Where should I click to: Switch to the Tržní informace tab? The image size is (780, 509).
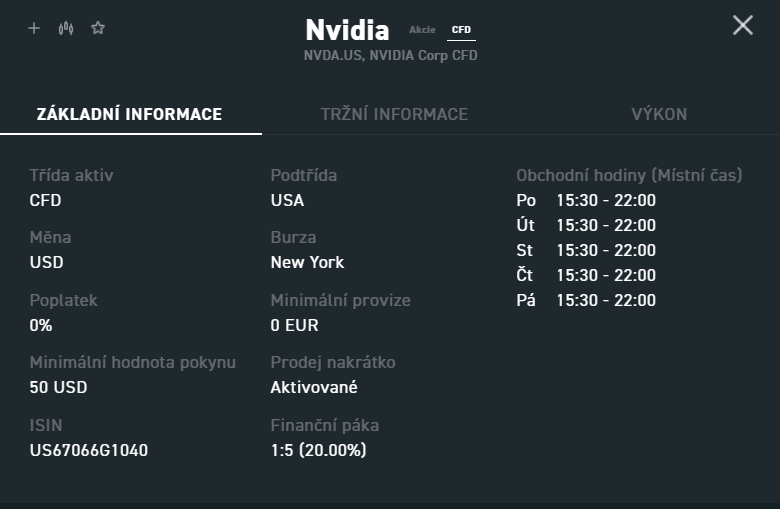point(394,114)
